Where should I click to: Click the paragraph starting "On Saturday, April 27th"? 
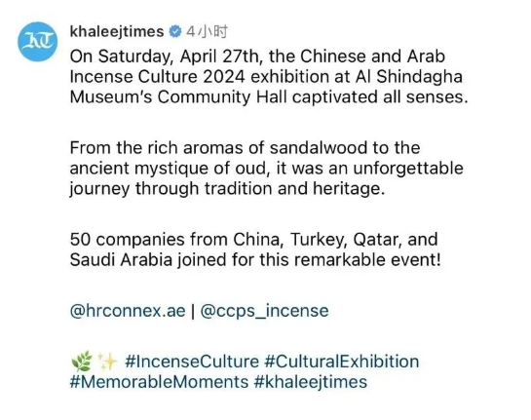click(269, 77)
